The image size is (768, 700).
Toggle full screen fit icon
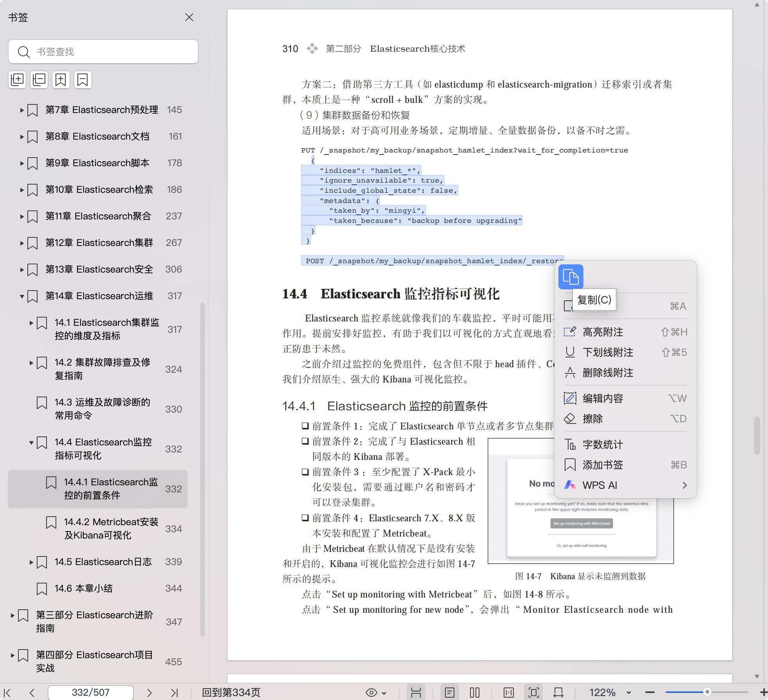tap(533, 693)
